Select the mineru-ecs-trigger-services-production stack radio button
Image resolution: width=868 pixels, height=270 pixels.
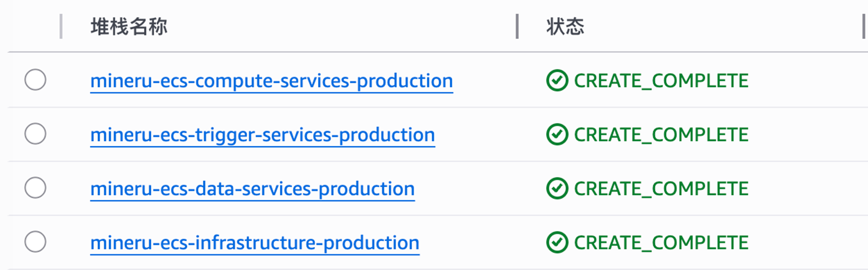pos(35,134)
